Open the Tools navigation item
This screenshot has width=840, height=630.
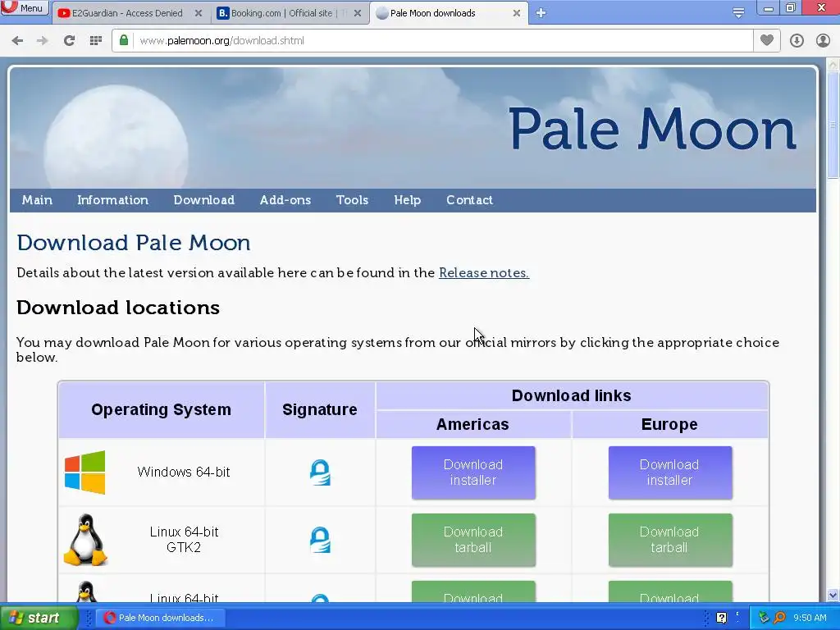click(x=352, y=200)
